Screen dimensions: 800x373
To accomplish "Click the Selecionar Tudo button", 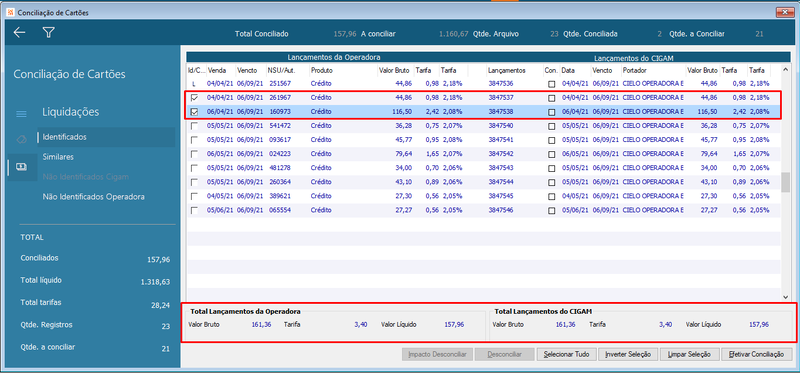I will pyautogui.click(x=567, y=354).
